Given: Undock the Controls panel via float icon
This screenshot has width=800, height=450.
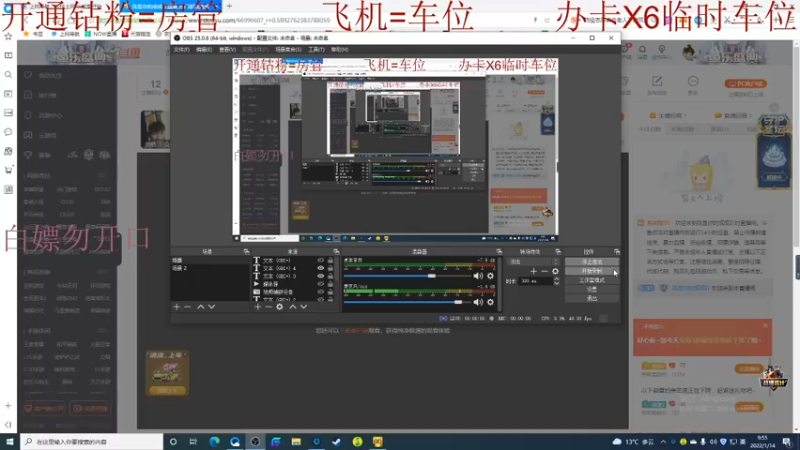Looking at the screenshot, I should point(617,252).
